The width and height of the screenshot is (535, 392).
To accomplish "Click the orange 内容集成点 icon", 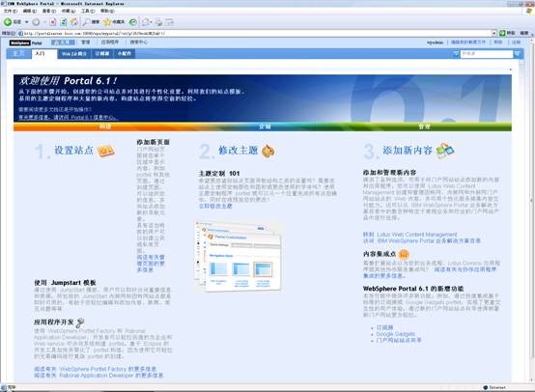I will [404, 254].
